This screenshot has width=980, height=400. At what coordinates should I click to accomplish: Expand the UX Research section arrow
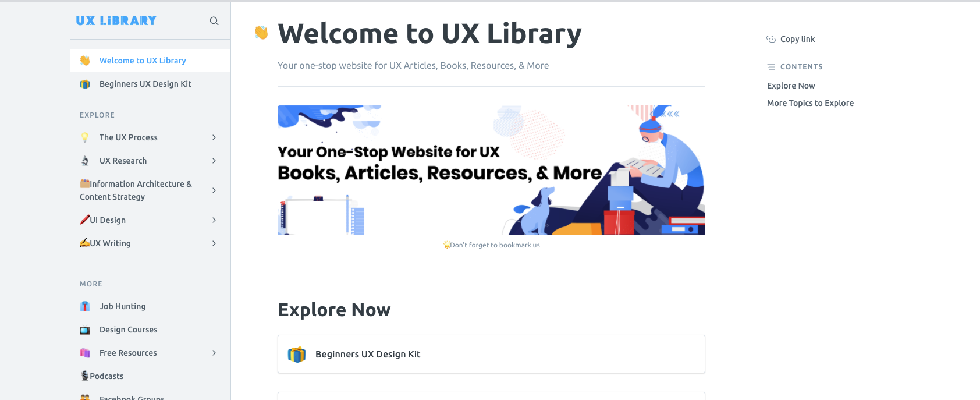pos(214,161)
